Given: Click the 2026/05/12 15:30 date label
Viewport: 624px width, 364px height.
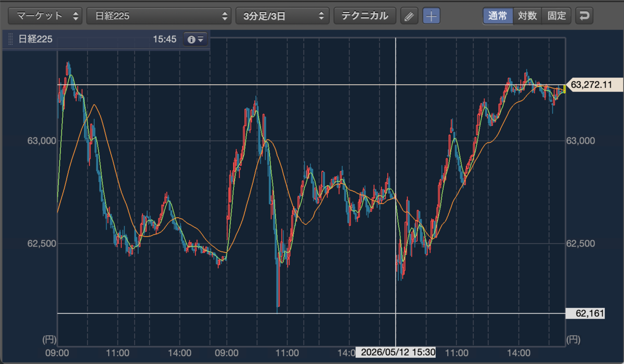Looking at the screenshot, I should (x=395, y=353).
